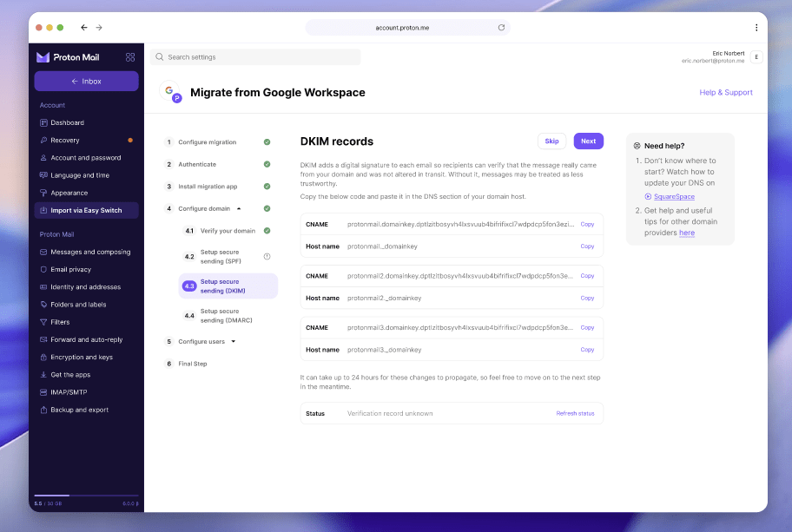The width and height of the screenshot is (792, 532).
Task: Go forward with browser forward arrow
Action: pos(99,27)
